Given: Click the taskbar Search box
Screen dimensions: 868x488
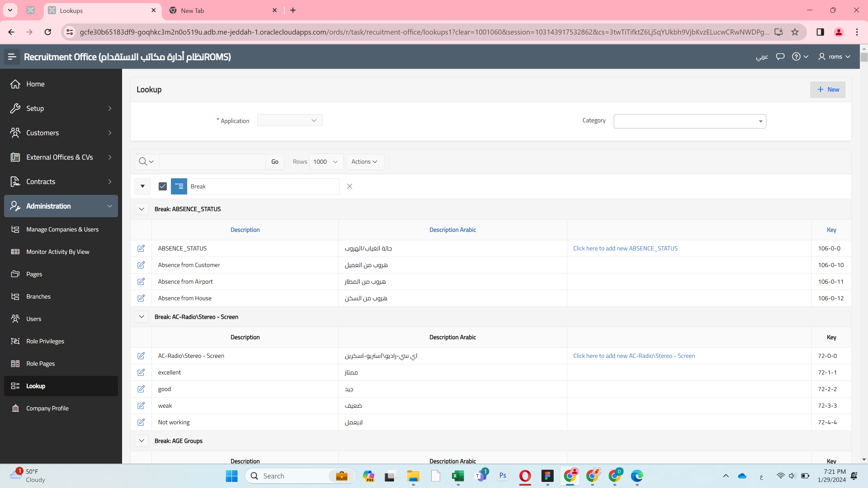Looking at the screenshot, I should point(300,476).
